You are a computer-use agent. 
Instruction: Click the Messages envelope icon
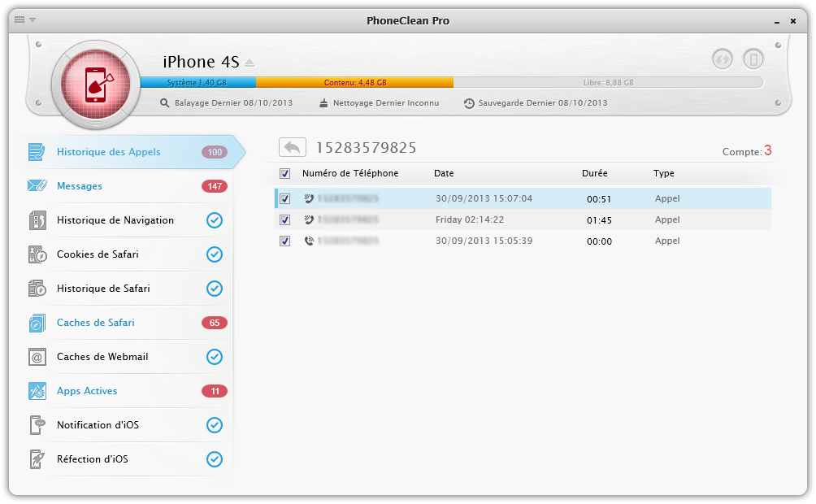(37, 185)
